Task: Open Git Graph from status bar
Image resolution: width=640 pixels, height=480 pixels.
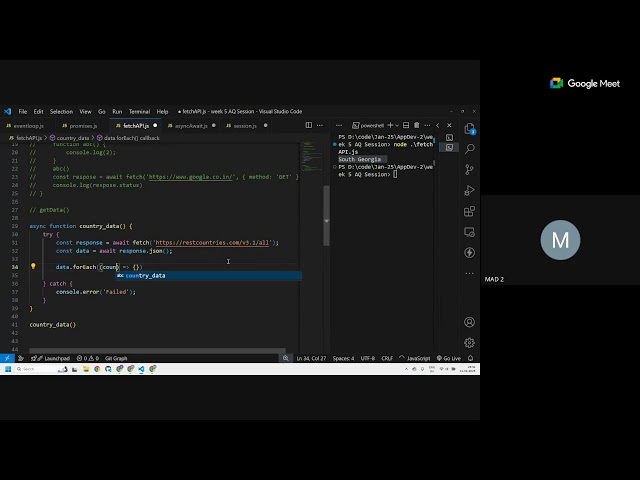Action: pyautogui.click(x=116, y=358)
